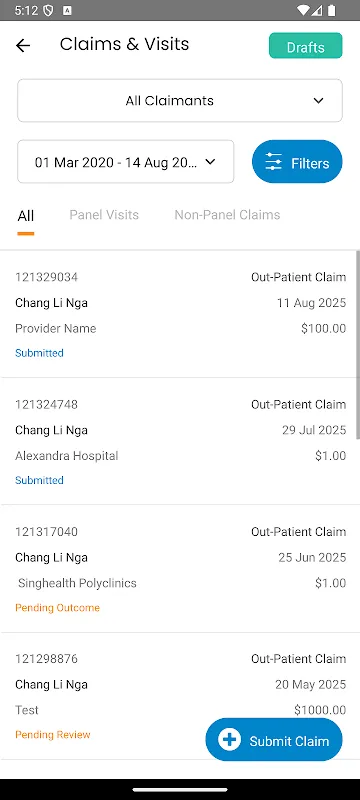Tap the Submit Claim button
Viewport: 360px width, 800px height.
(274, 739)
